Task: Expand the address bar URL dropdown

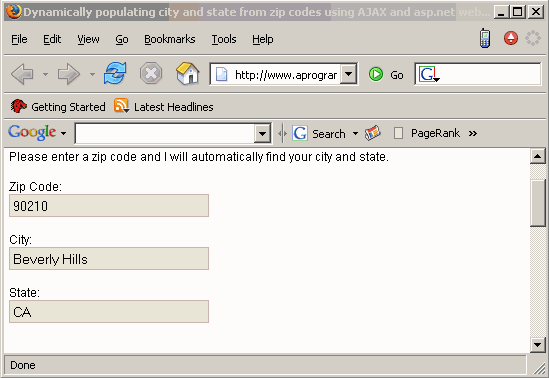Action: click(348, 74)
